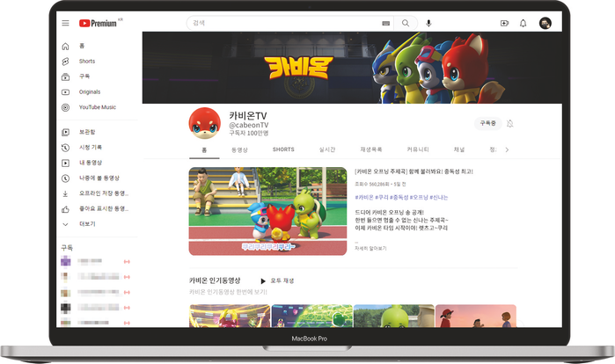Click 모두 재생 play all button
The height and width of the screenshot is (364, 615).
pos(278,281)
